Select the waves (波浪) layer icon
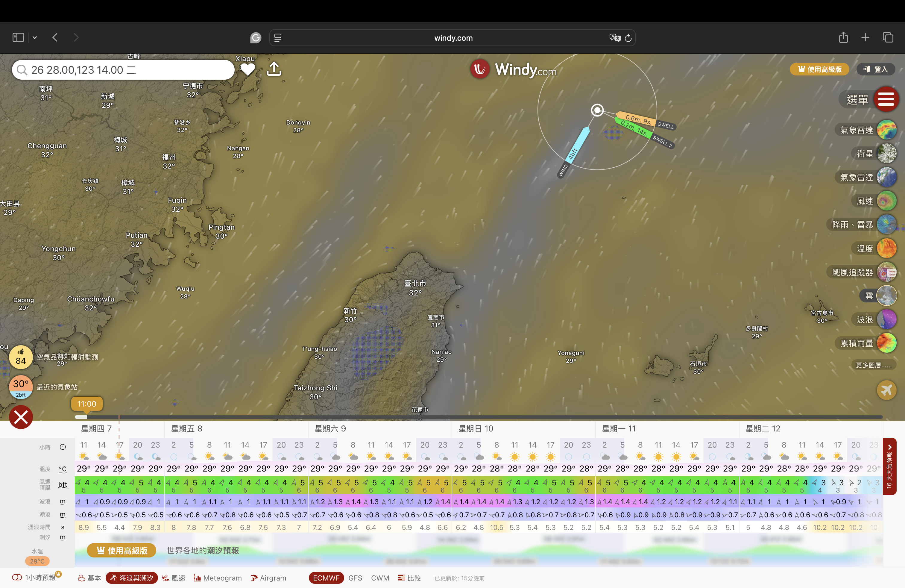This screenshot has width=905, height=588. tap(886, 319)
